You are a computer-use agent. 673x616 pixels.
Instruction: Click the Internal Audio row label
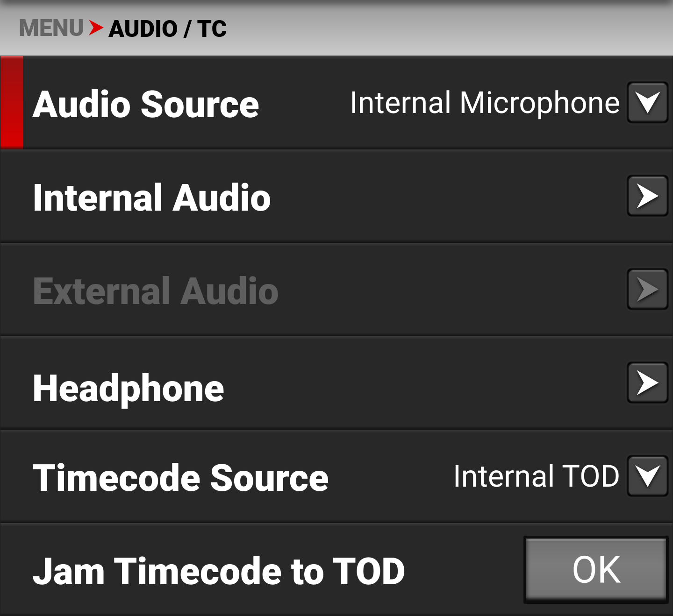click(152, 198)
